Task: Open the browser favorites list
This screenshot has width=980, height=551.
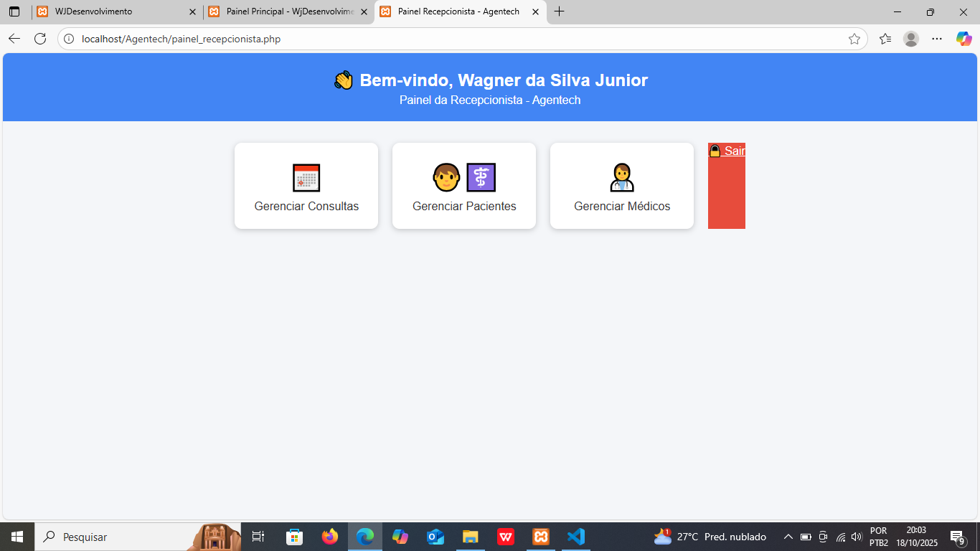Action: 885,39
